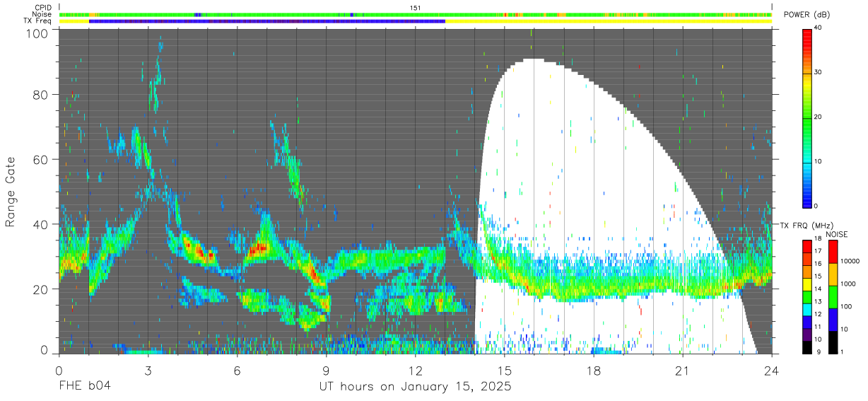Viewport: 868px width, 401px height.
Task: Click the 100 tick on Range Gate axis
Action: (x=36, y=34)
